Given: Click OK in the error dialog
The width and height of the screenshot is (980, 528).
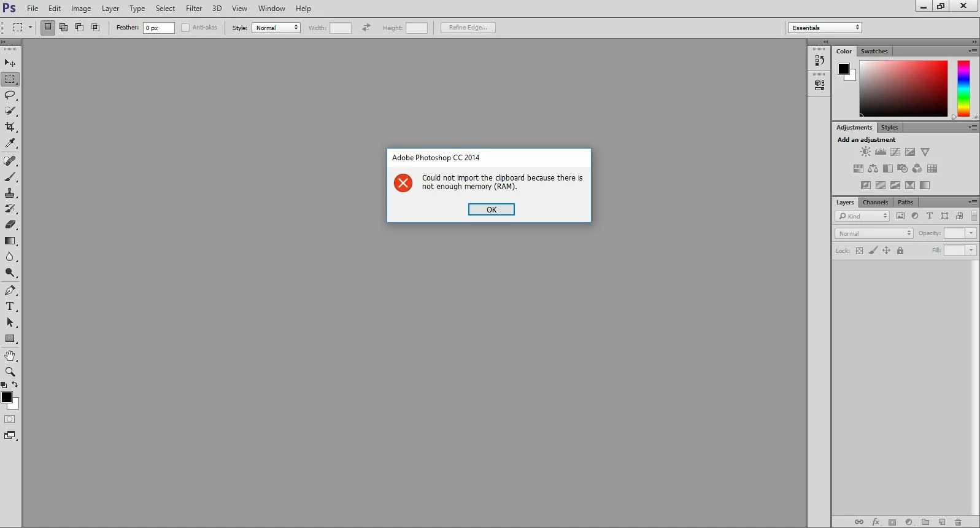Looking at the screenshot, I should pos(492,209).
